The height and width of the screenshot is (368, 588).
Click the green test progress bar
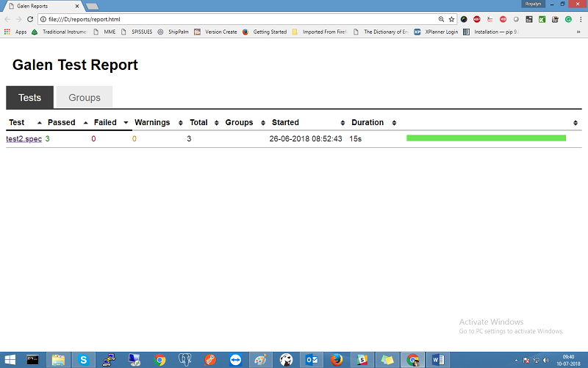point(486,138)
